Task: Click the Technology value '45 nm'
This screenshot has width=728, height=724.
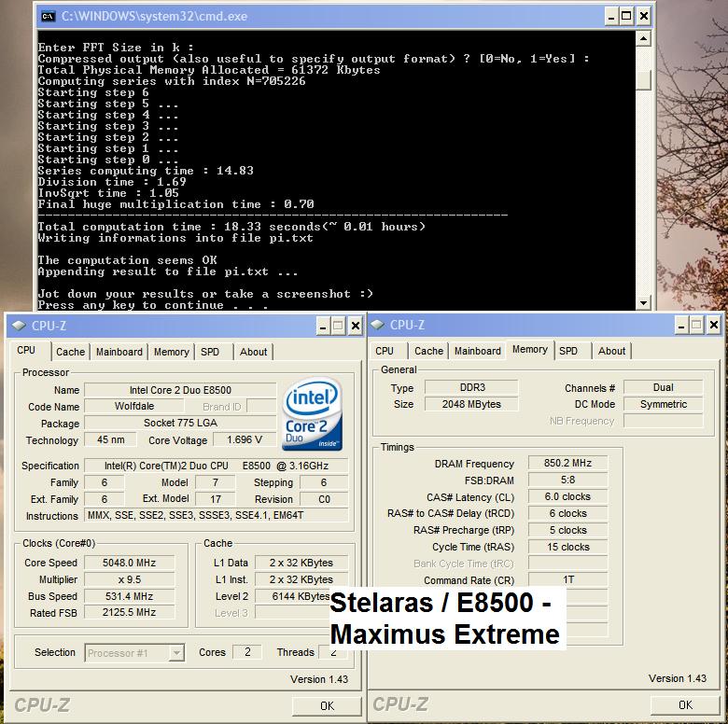Action: (110, 439)
